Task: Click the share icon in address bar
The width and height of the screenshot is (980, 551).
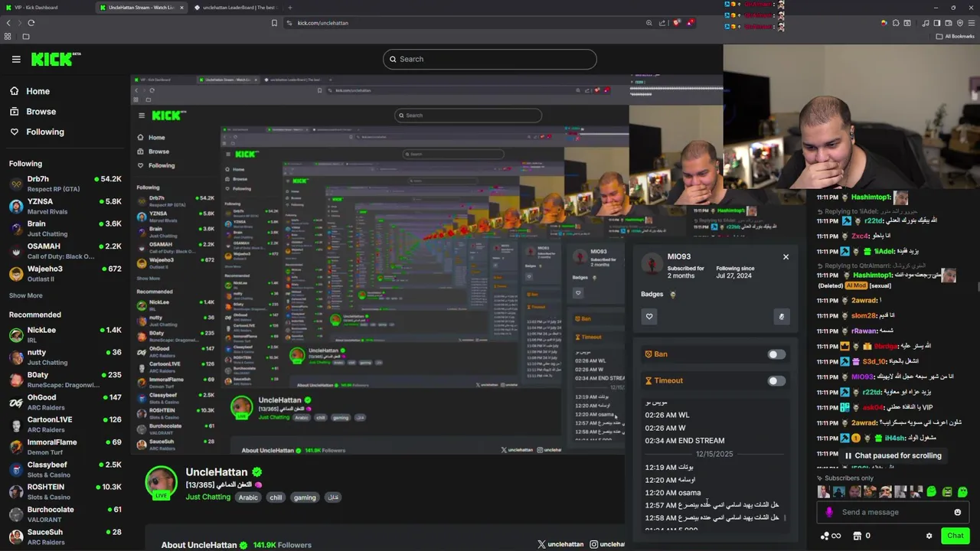Action: click(662, 23)
